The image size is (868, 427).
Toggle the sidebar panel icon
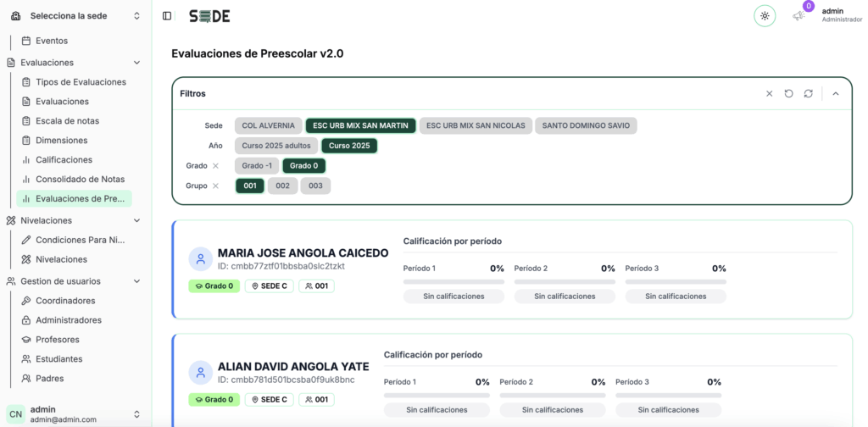point(167,16)
